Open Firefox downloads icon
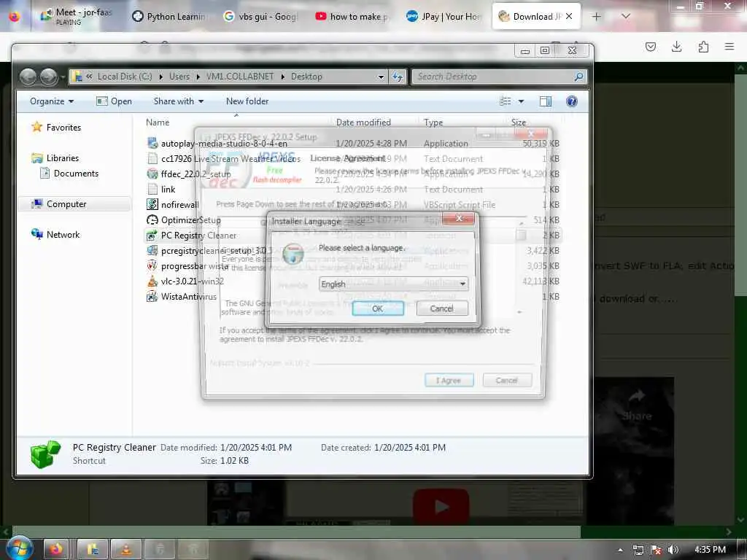 click(x=676, y=46)
